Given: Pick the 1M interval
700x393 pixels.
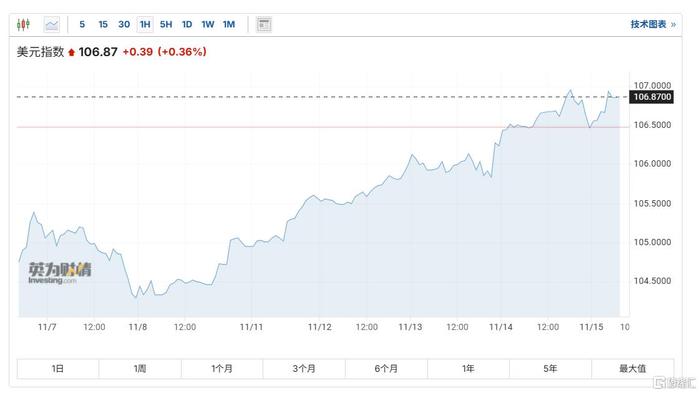Looking at the screenshot, I should click(x=229, y=24).
